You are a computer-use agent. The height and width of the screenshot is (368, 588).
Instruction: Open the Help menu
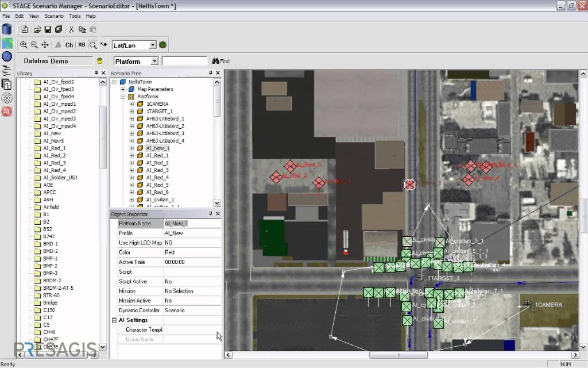[x=91, y=16]
